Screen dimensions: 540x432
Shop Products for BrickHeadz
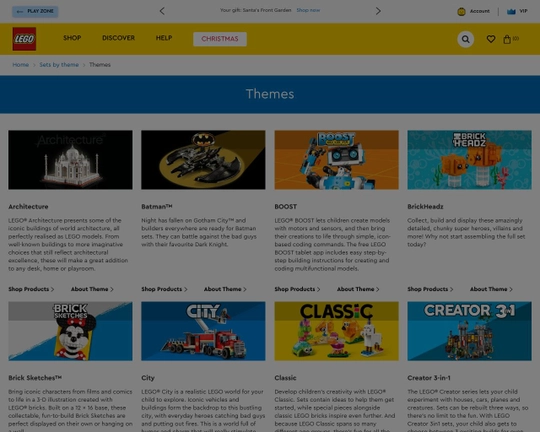(x=430, y=289)
